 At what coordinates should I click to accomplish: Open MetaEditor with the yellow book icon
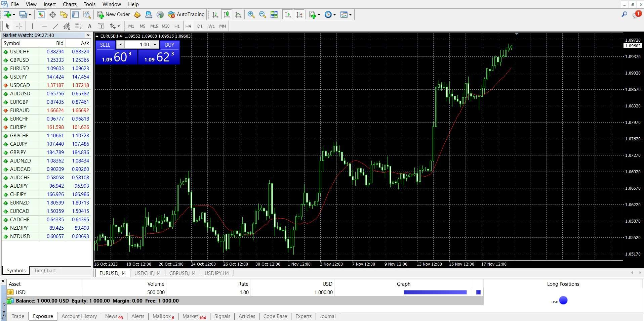click(137, 14)
